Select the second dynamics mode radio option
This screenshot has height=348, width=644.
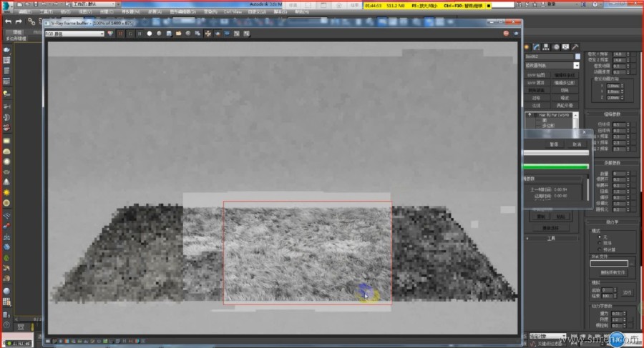pyautogui.click(x=598, y=243)
